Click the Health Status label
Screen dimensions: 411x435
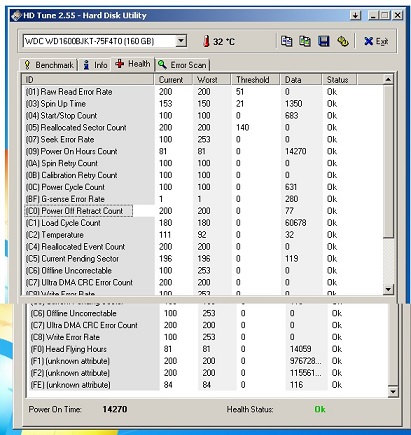point(250,409)
